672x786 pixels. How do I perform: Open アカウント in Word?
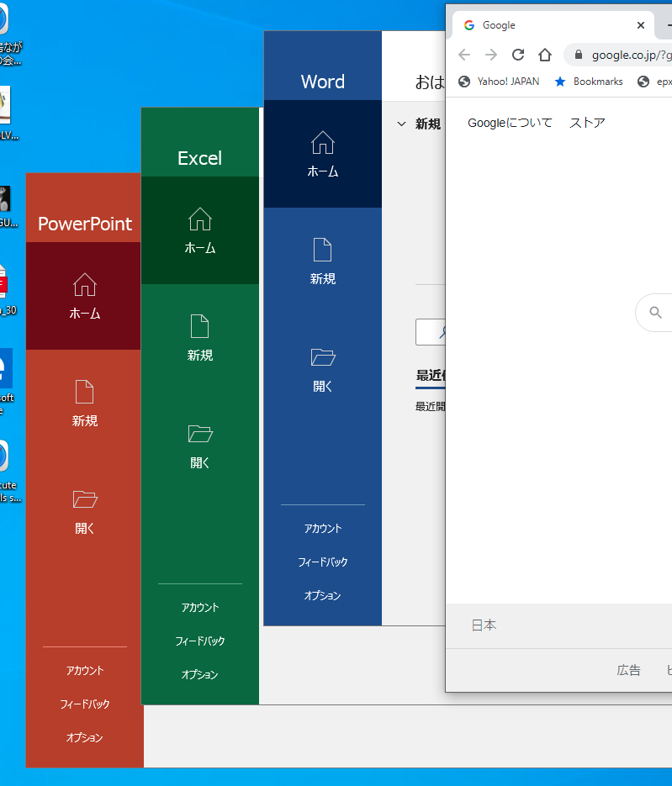(x=322, y=529)
